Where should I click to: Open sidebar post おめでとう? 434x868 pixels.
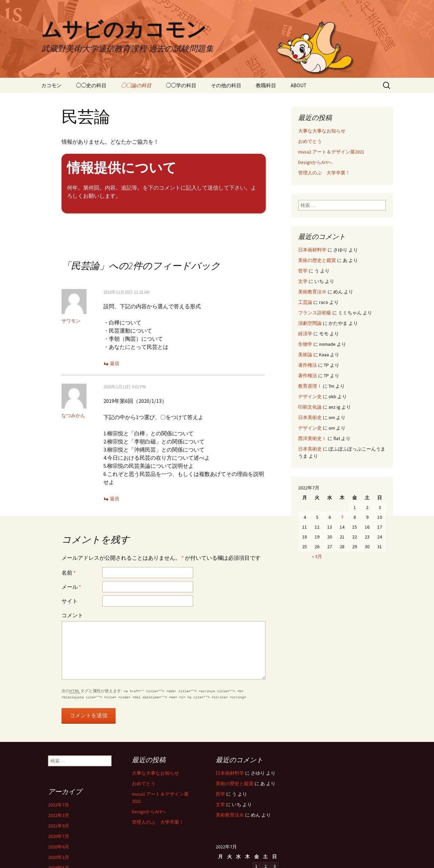pos(310,142)
